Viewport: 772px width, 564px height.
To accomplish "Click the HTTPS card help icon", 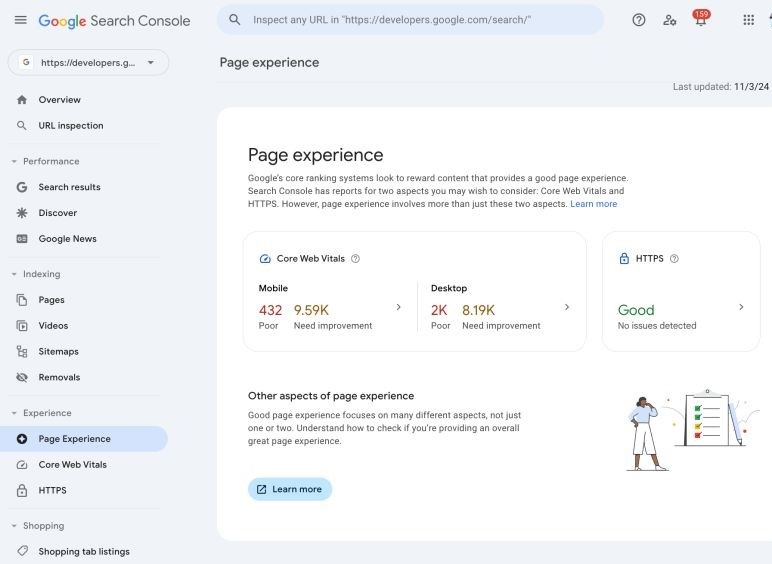I will (x=674, y=259).
